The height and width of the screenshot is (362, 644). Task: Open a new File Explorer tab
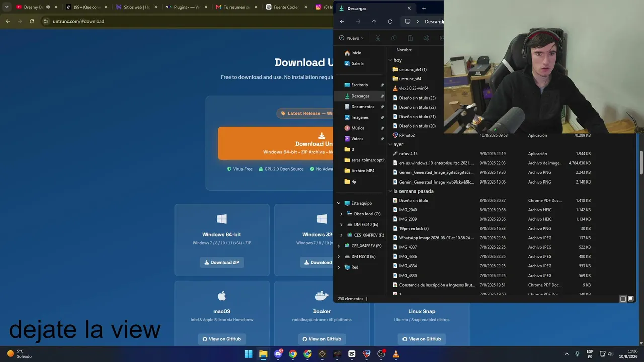point(424,8)
